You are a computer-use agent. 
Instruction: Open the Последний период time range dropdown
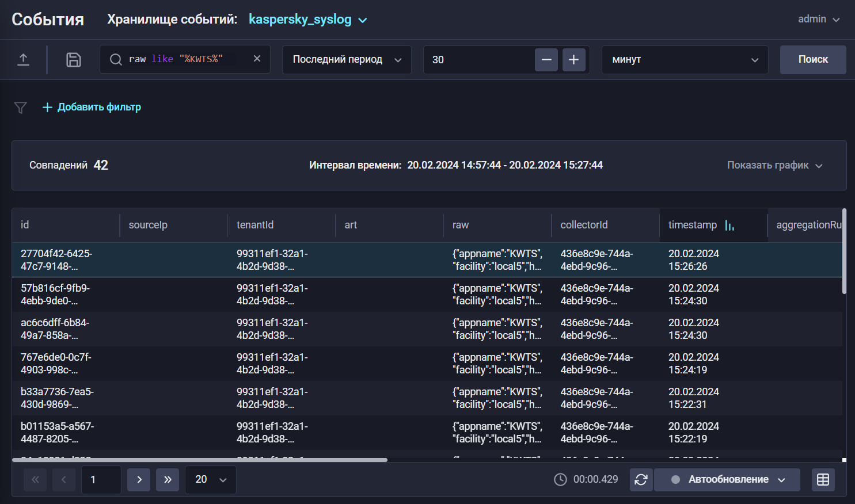346,59
